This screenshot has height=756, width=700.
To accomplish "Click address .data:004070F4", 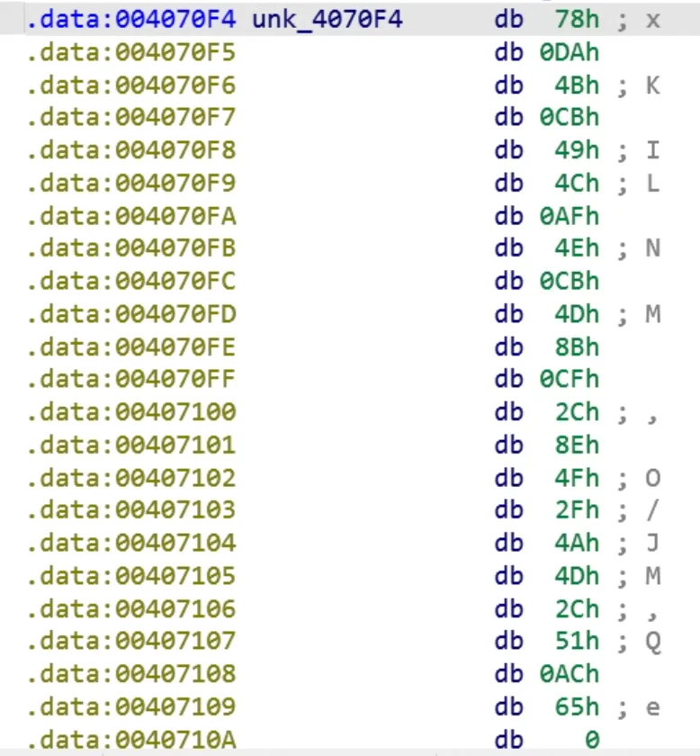I will (x=131, y=20).
